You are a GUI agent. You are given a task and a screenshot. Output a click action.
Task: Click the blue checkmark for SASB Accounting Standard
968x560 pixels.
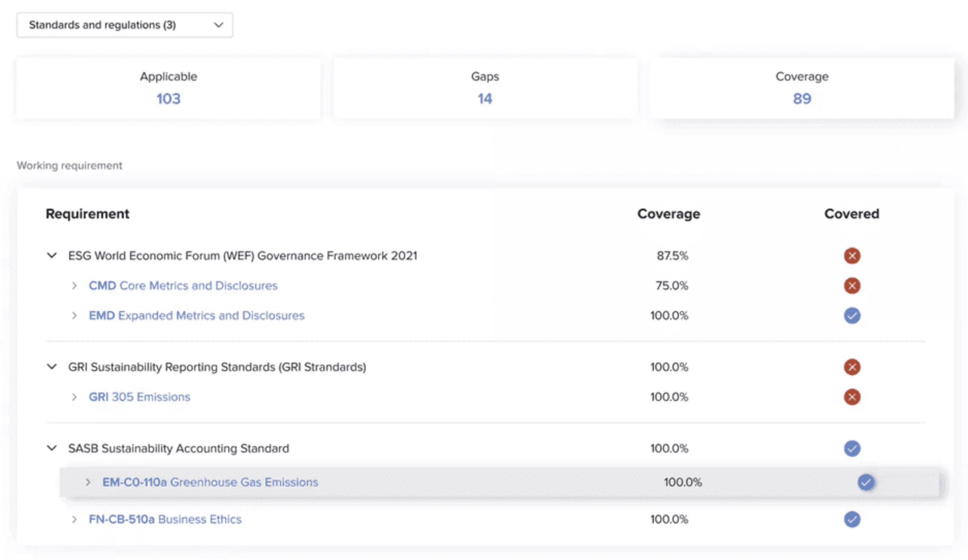[x=852, y=448]
